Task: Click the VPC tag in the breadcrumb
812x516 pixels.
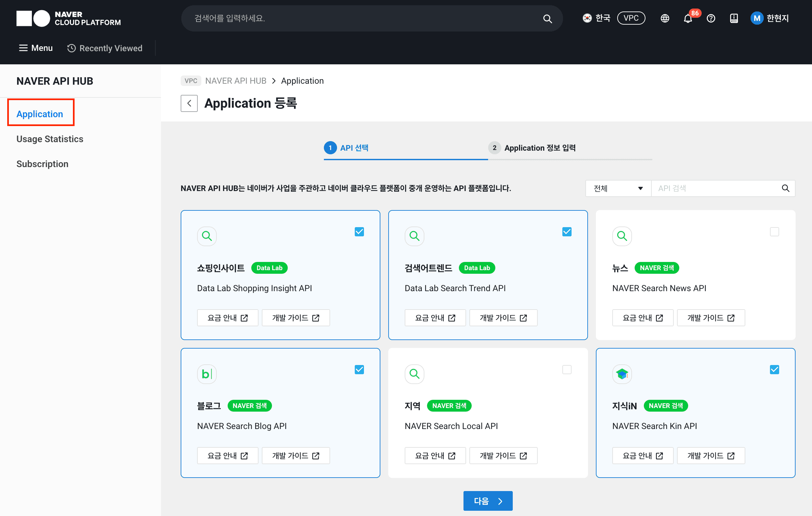Action: point(191,81)
